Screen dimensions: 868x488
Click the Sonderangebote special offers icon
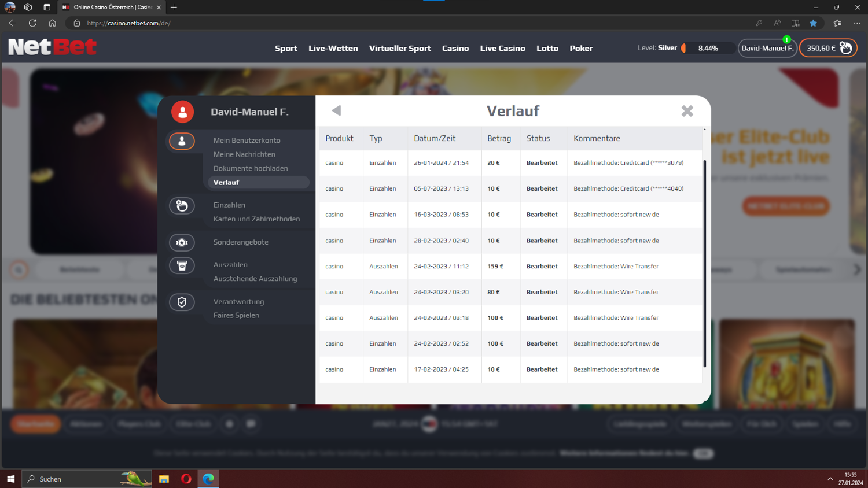tap(182, 243)
